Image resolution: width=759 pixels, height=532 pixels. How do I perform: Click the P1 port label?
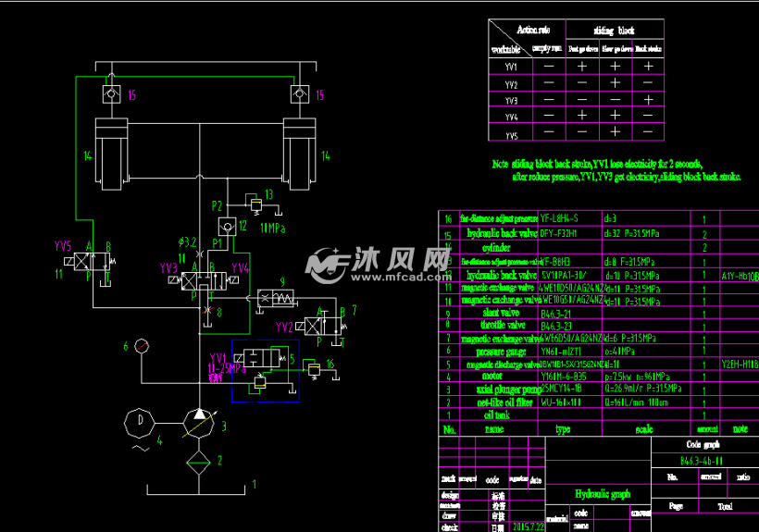(217, 243)
